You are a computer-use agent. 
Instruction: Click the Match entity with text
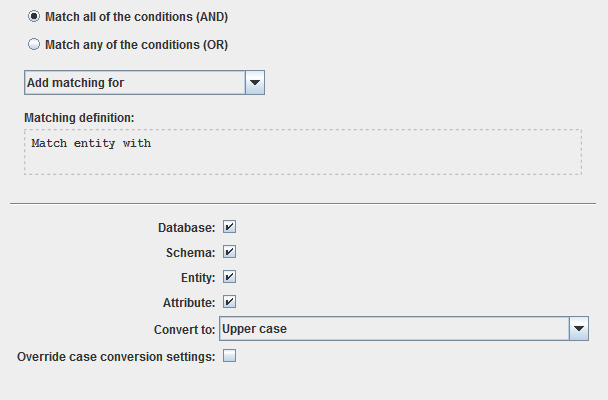(91, 144)
